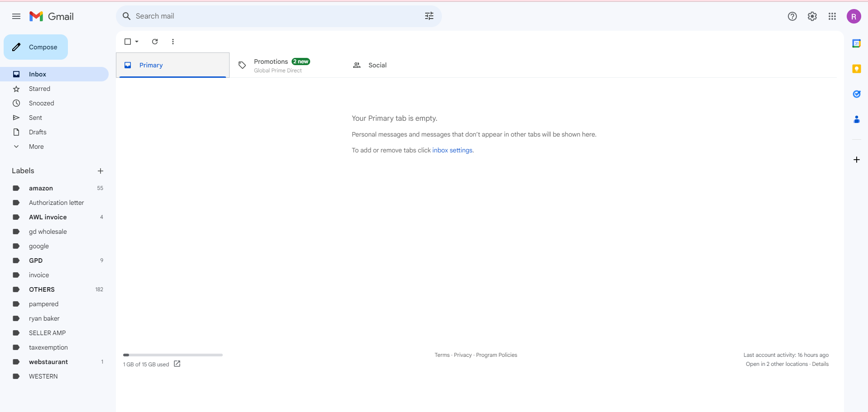This screenshot has width=868, height=412.
Task: Open Contacts side panel
Action: [857, 119]
